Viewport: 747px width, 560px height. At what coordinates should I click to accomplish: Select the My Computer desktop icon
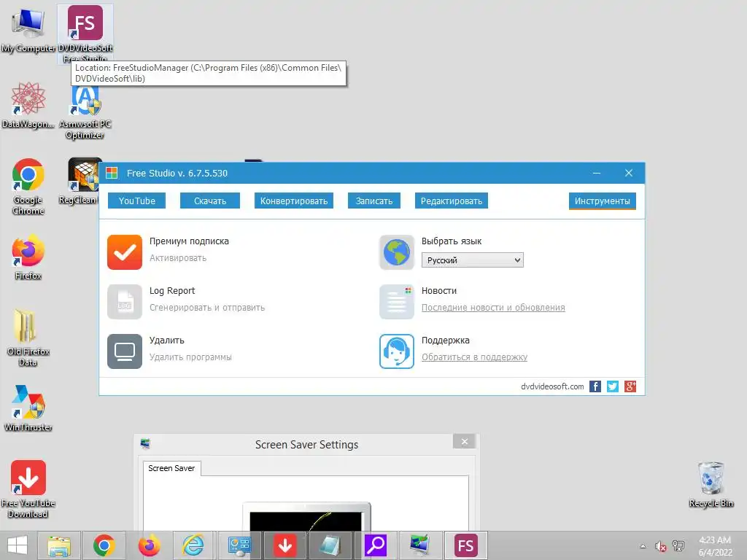tap(28, 29)
